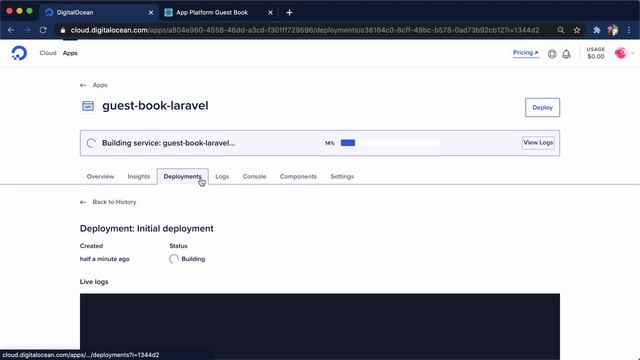Click the Building status spinner icon
The image size is (640, 360).
[174, 259]
